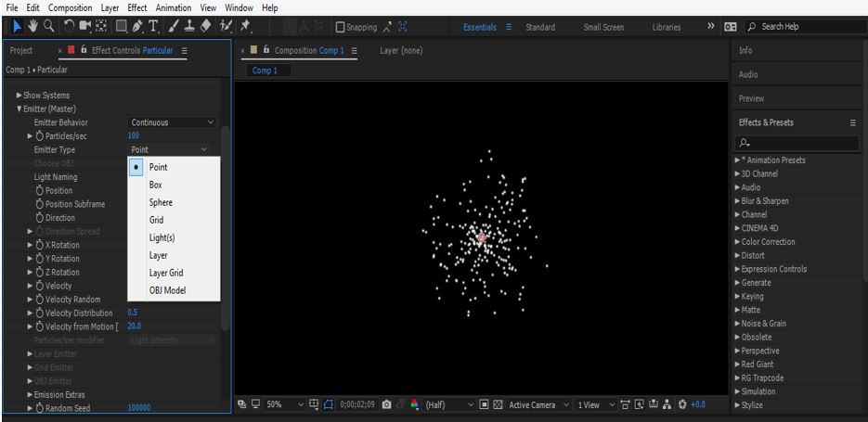Screen dimensions: 868x422
Task: Open the grid and guide options icon
Action: tap(314, 405)
